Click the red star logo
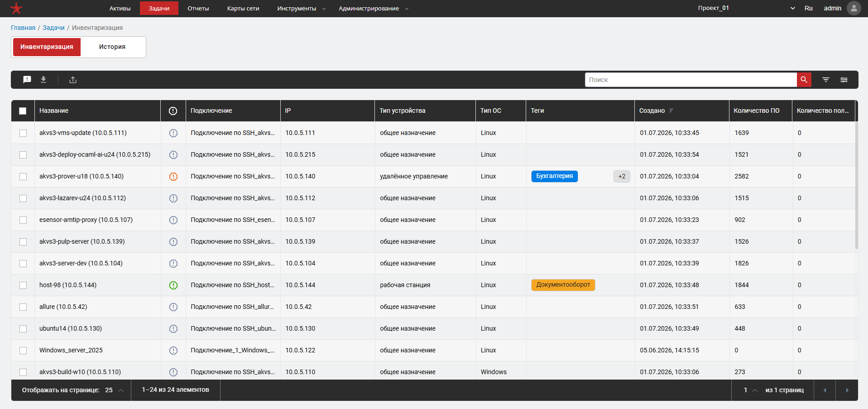Screen dimensions: 868x409 [x=16, y=8]
